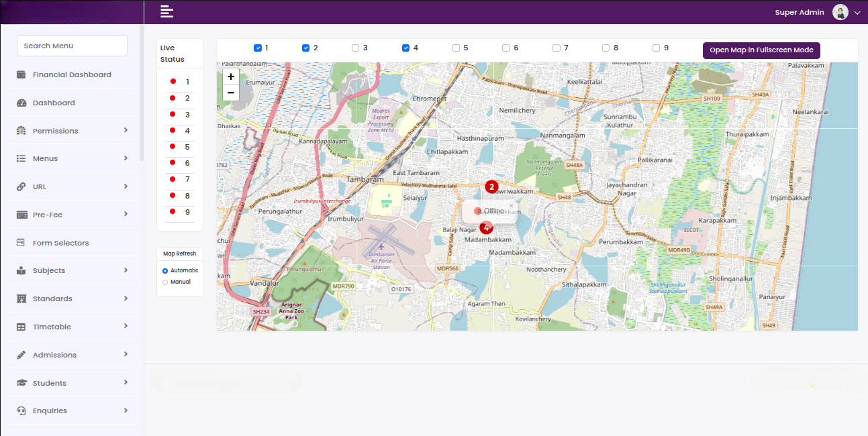868x436 pixels.
Task: Select live status row number 6
Action: 179,163
